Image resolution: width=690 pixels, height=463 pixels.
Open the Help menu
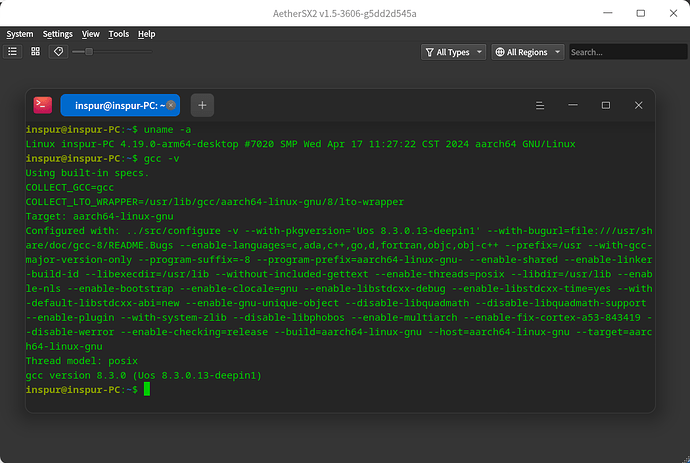(147, 34)
